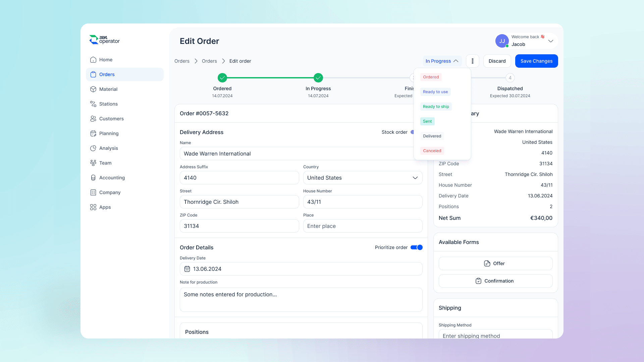Pick the Sent status option

(427, 121)
